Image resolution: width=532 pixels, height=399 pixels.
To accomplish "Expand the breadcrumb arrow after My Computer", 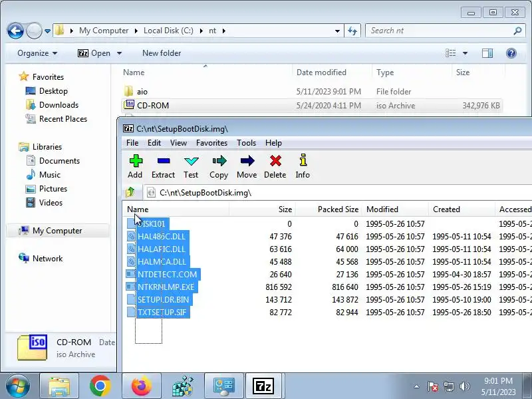I will click(136, 31).
